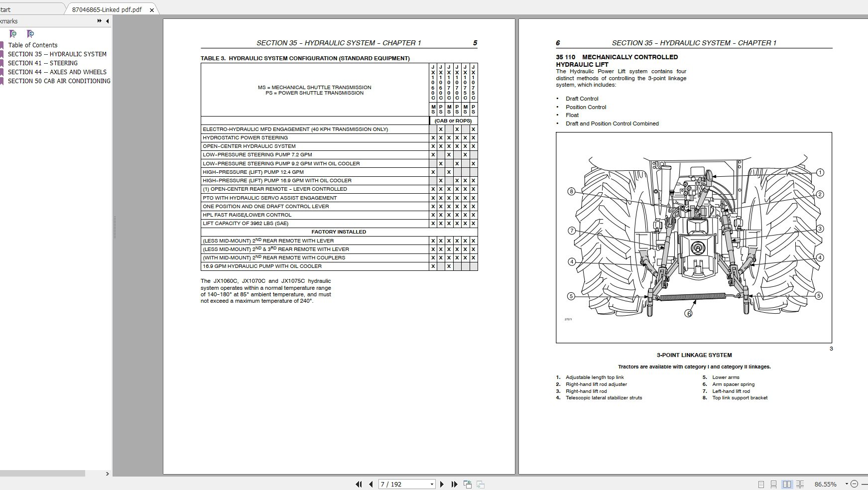Expand the Bookmarks panel options arrows
Screen dimensions: 868x490
[99, 21]
